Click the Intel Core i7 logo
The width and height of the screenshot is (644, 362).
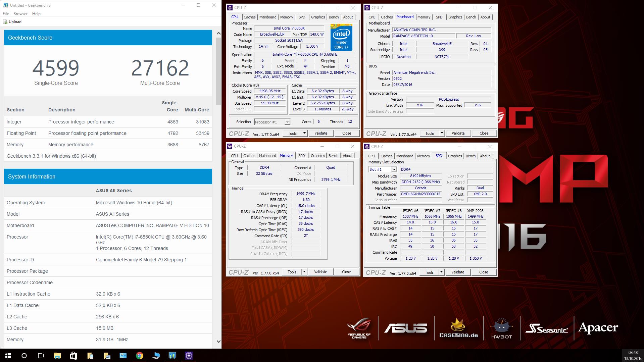(x=341, y=37)
